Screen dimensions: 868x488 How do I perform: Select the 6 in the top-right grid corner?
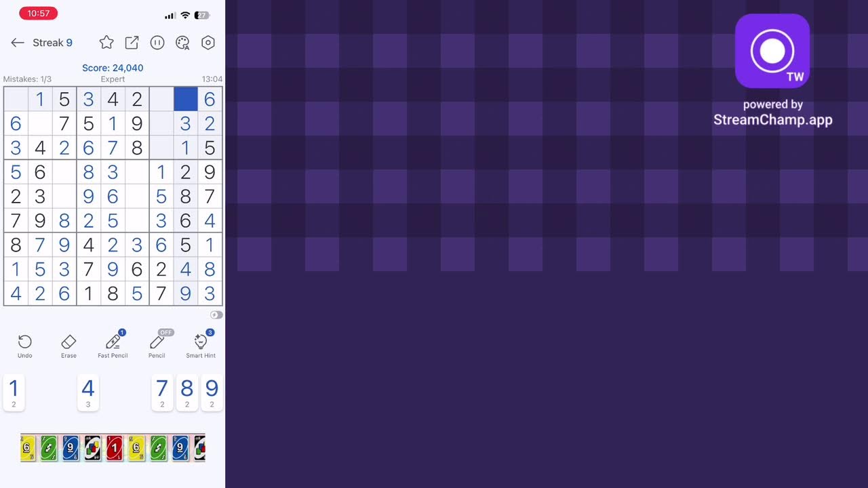coord(210,100)
